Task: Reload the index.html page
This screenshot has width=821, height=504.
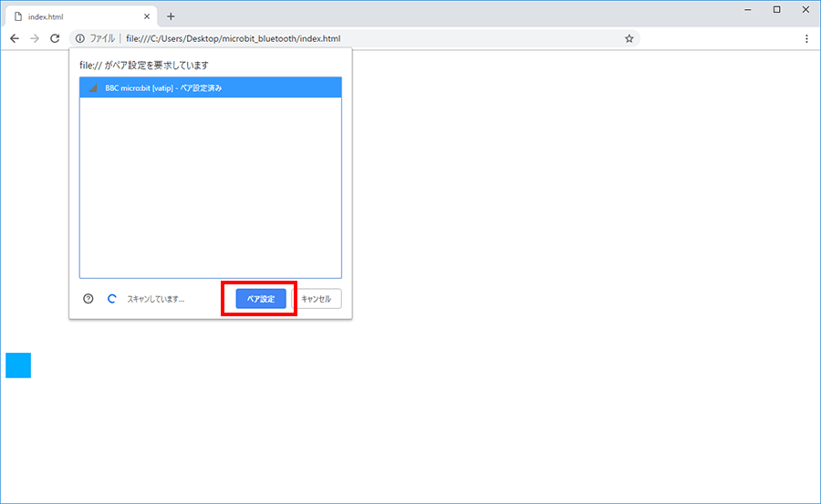Action: pyautogui.click(x=55, y=38)
